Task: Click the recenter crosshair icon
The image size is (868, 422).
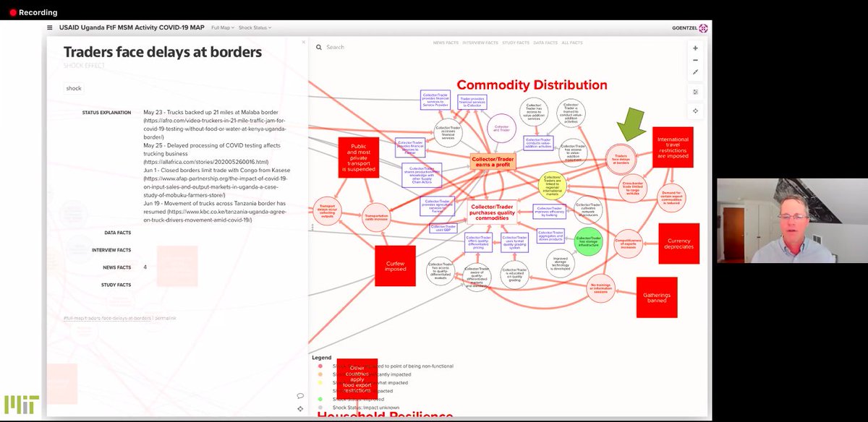Action: point(695,111)
